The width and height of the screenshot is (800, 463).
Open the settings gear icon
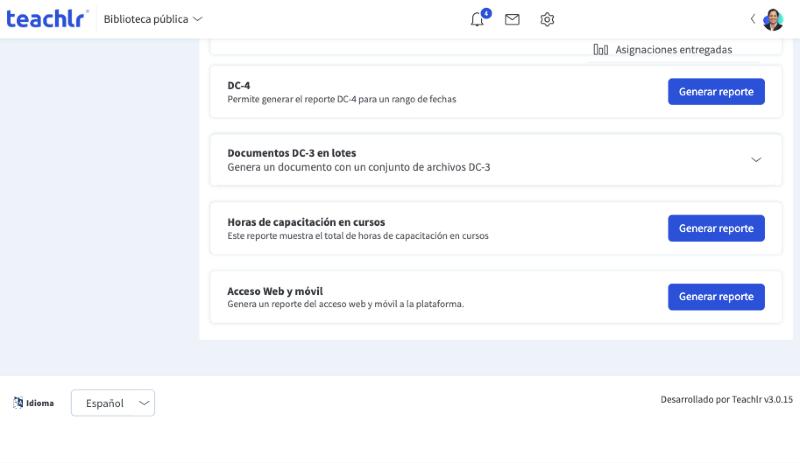tap(547, 19)
